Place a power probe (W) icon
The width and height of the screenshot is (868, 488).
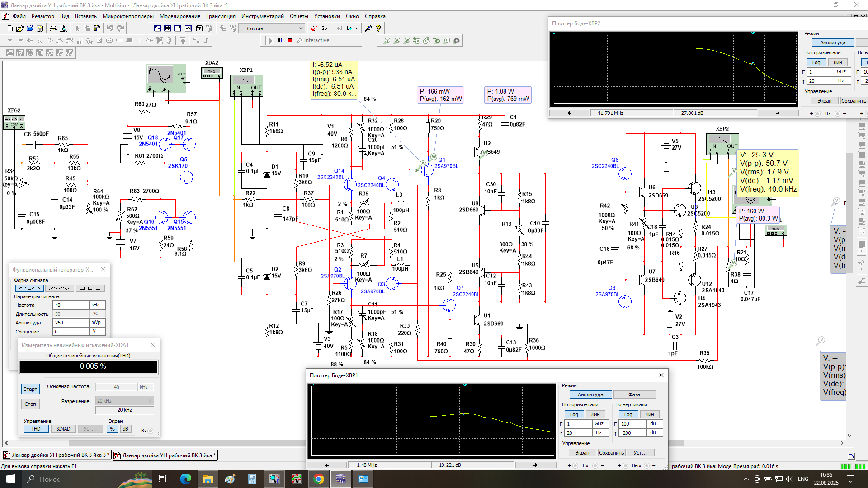click(407, 40)
